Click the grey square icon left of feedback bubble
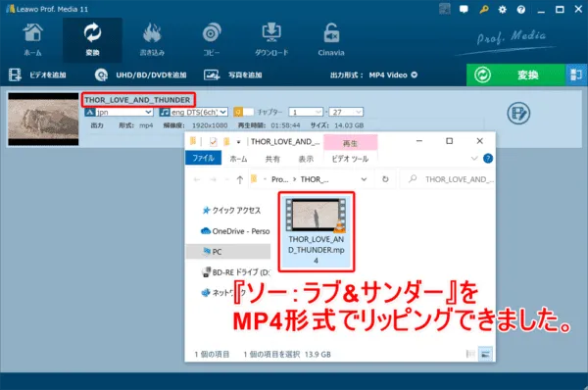The height and width of the screenshot is (390, 588). 445,9
